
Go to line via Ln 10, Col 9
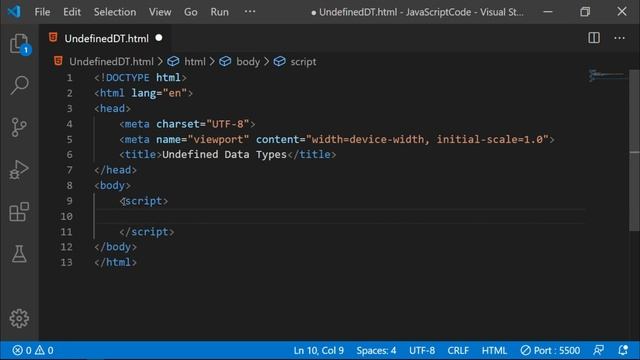pos(318,350)
